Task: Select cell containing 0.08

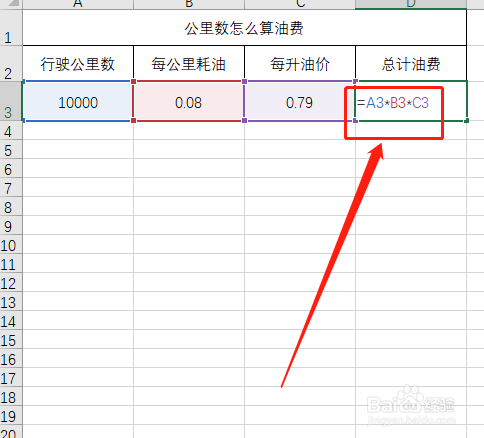Action: coord(189,101)
